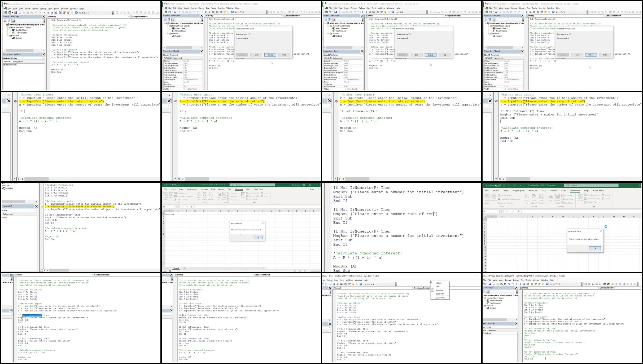
Task: Click Run Sub in the Ln 18, Col 4 toolbar
Action: (330, 284)
